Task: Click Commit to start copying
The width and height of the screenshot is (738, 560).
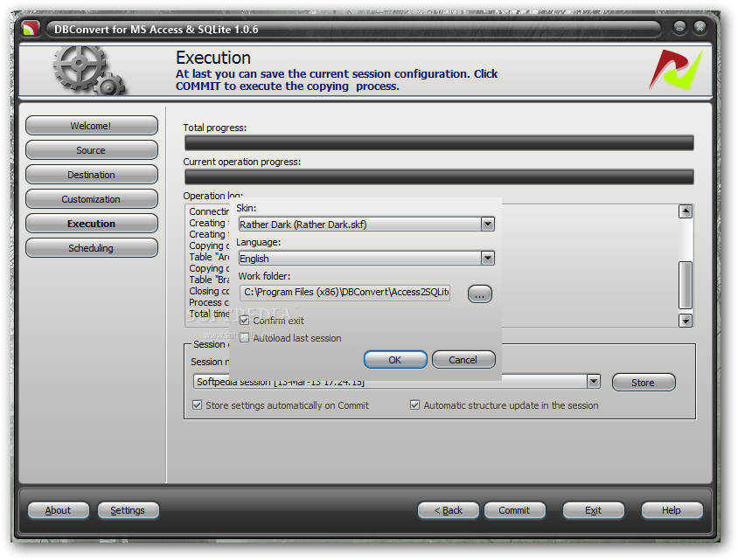Action: [x=515, y=510]
